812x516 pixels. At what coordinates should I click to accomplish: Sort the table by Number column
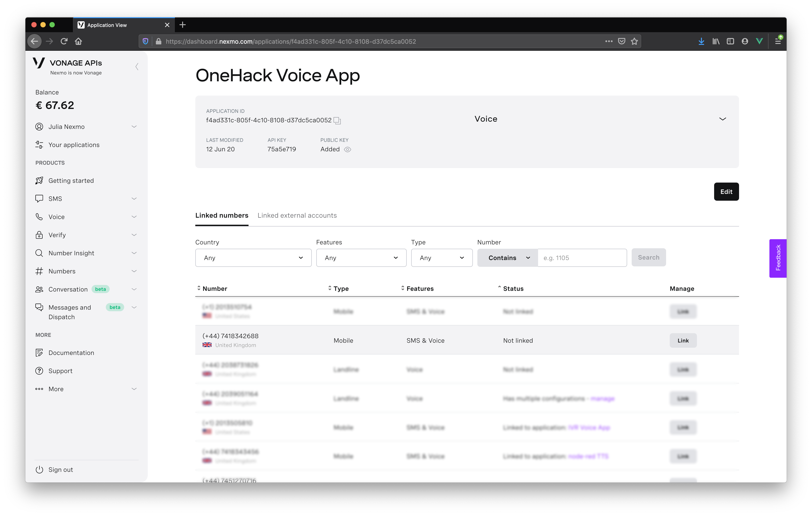(212, 289)
